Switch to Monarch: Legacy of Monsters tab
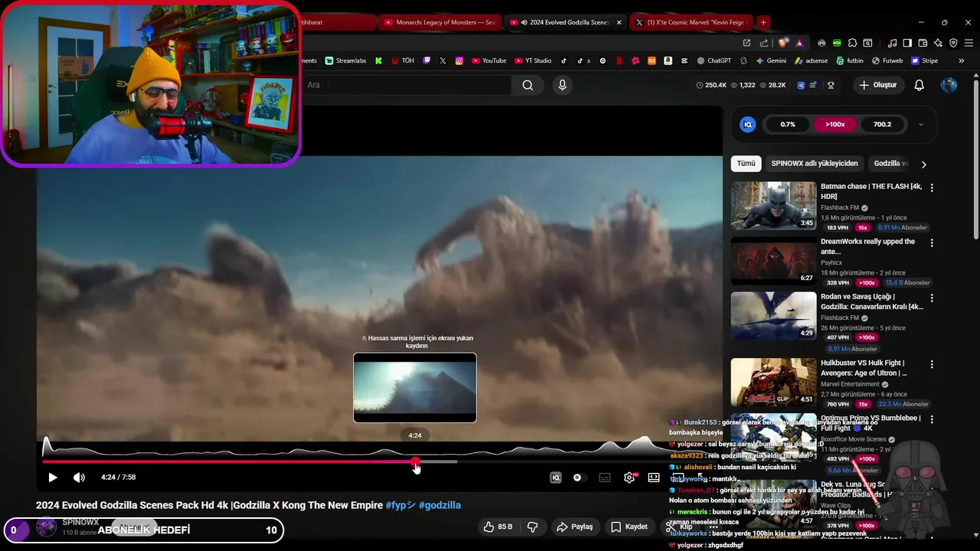 439,22
